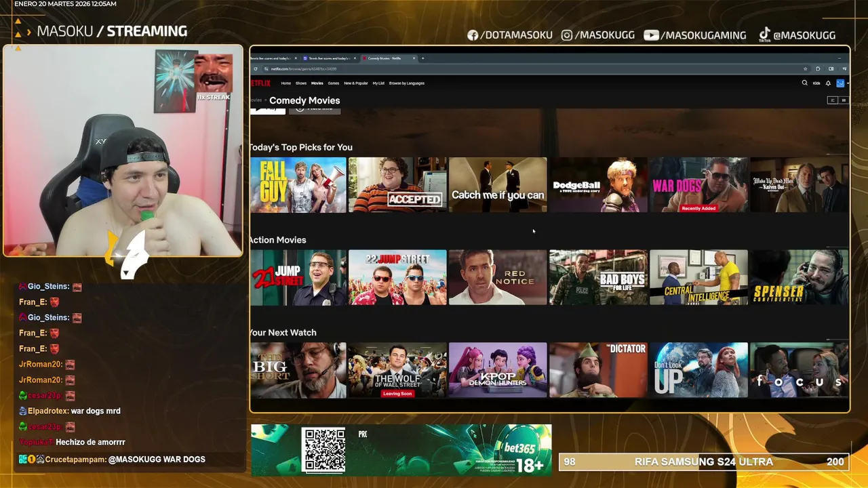Switch to the Kids profile link
Image resolution: width=868 pixels, height=488 pixels.
tap(816, 83)
